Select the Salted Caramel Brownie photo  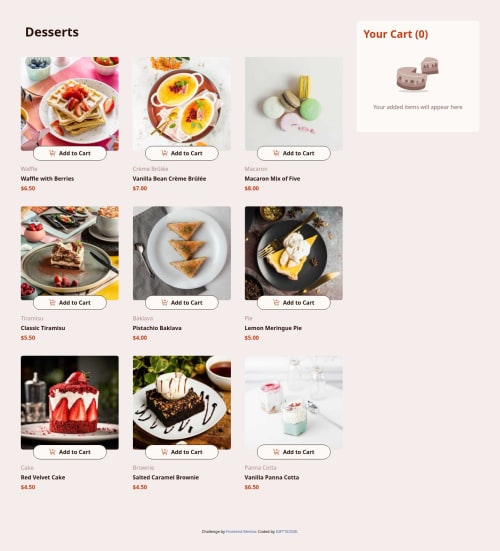coord(182,402)
